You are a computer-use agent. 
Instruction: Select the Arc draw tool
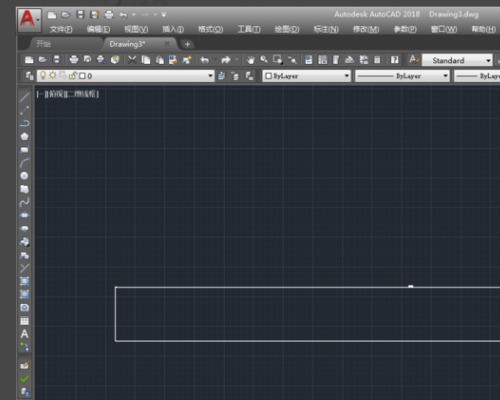click(24, 163)
